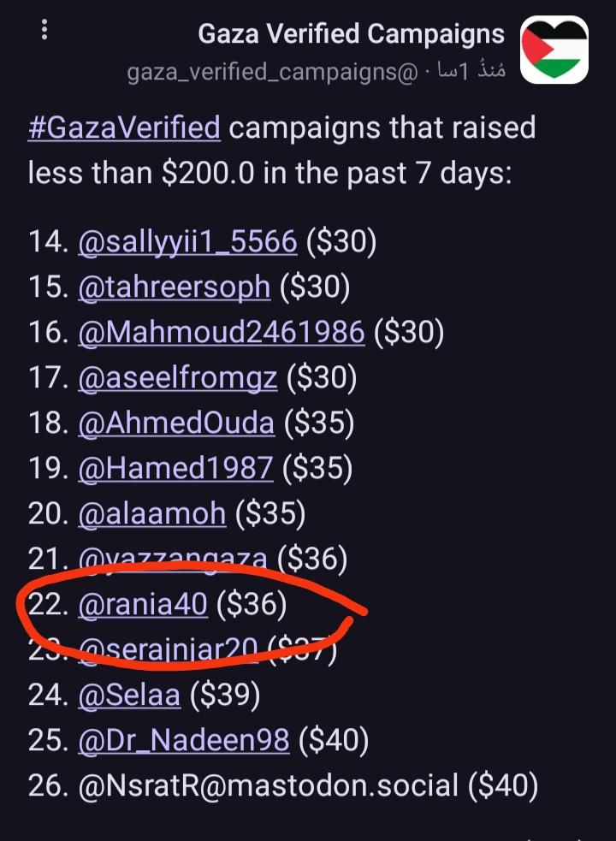
Task: Open the three-dot post options menu
Action: pos(44,33)
